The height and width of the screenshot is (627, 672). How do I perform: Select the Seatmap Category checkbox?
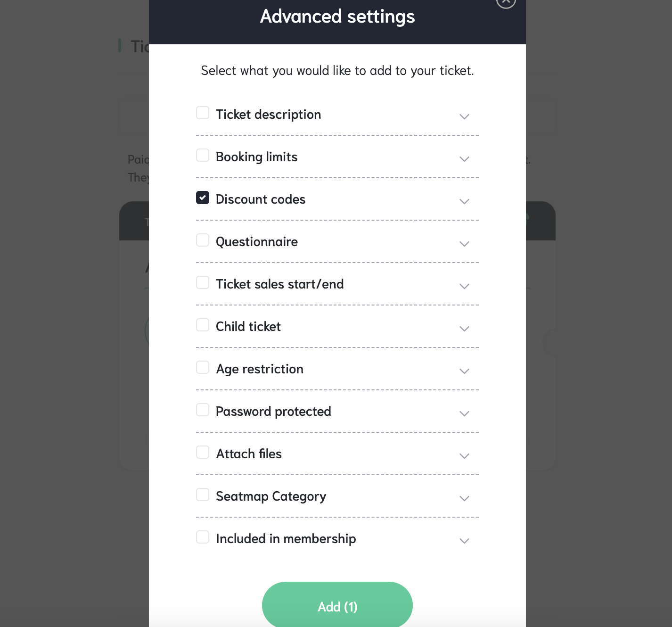click(x=203, y=495)
